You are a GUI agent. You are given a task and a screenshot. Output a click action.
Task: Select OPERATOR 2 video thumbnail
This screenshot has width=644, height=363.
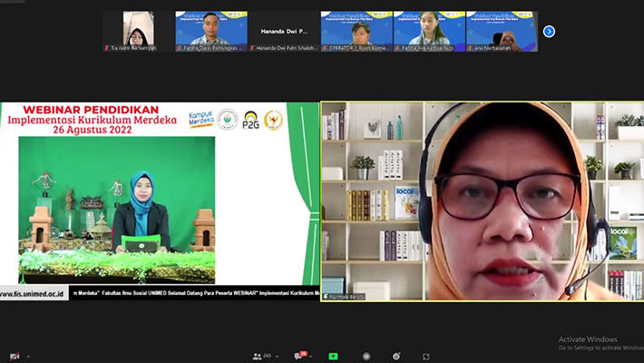(356, 31)
